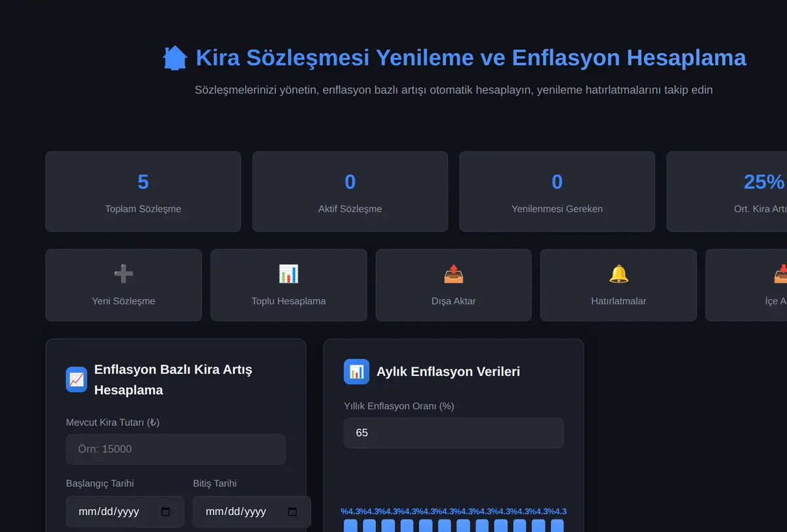This screenshot has width=787, height=532.
Task: Open the Başlangıç Tarihi calendar picker
Action: (x=165, y=512)
